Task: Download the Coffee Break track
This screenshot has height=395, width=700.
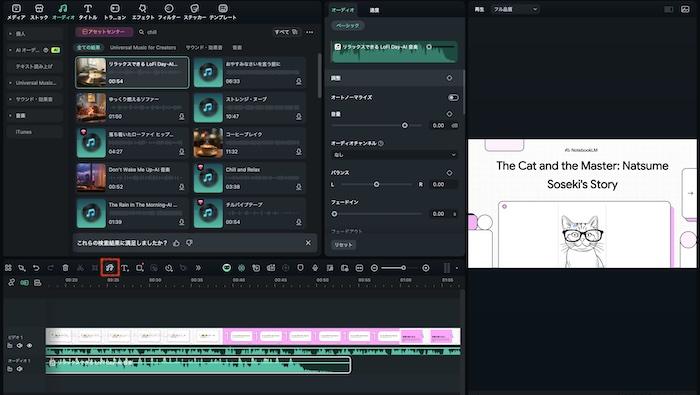Action: [298, 152]
